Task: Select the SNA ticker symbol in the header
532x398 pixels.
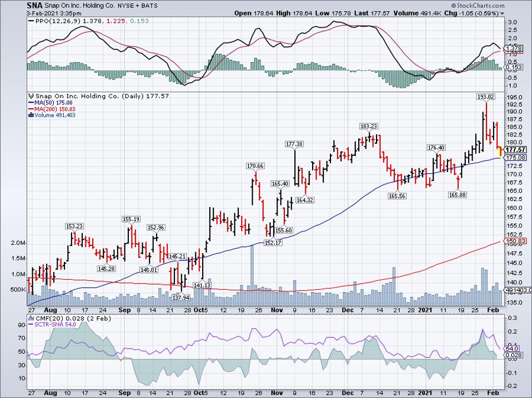Action: click(x=35, y=6)
